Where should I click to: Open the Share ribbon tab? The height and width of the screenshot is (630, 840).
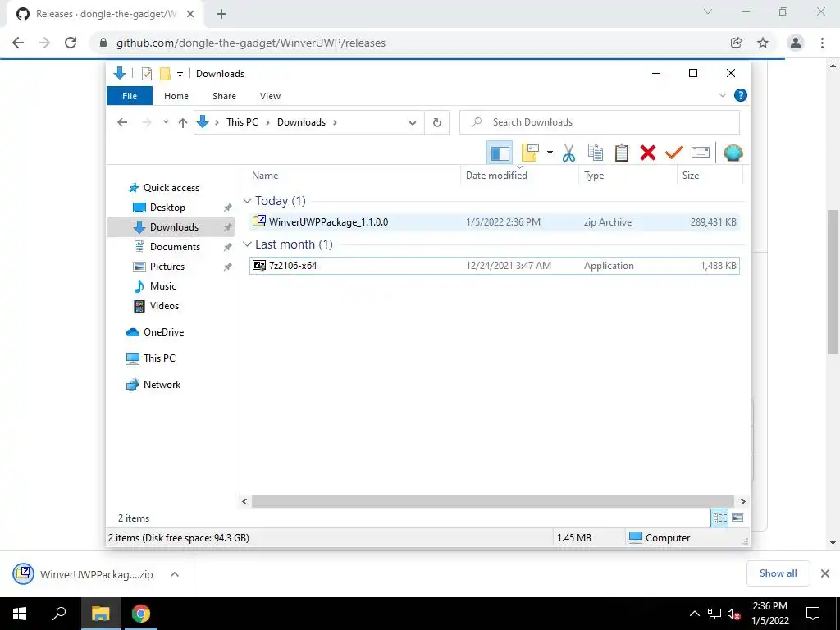pos(224,96)
